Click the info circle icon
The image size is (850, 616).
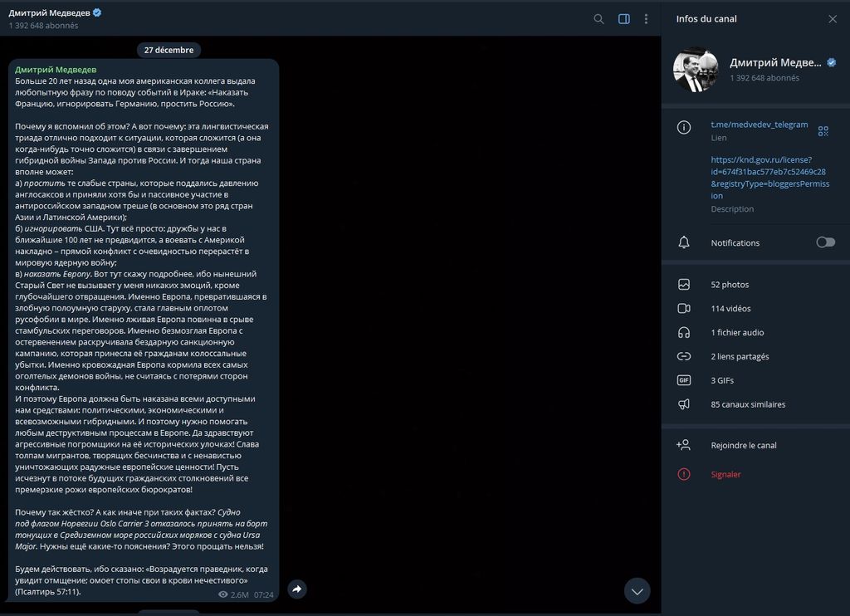(x=684, y=127)
